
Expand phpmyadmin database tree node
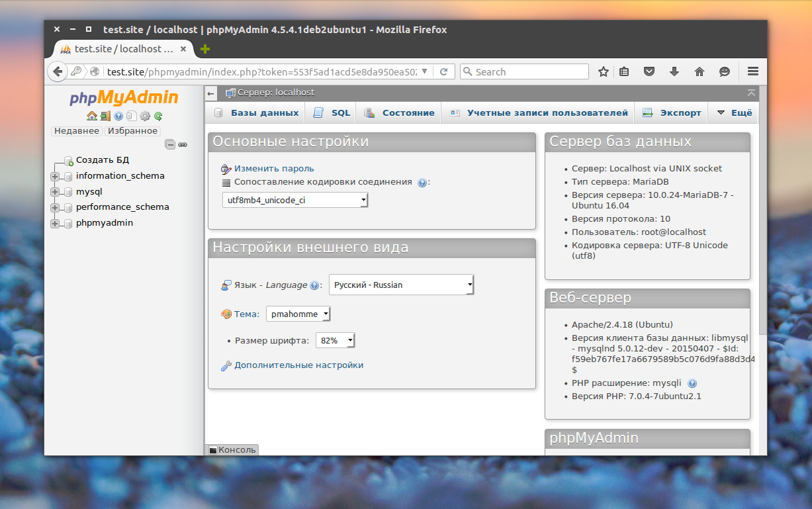(55, 223)
